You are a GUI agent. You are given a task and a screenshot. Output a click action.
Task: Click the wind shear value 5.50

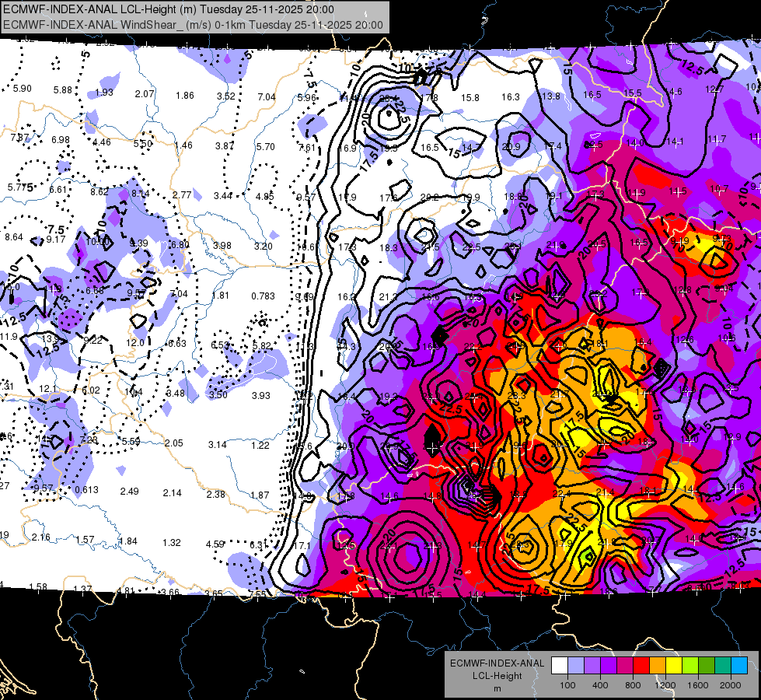coord(143,143)
